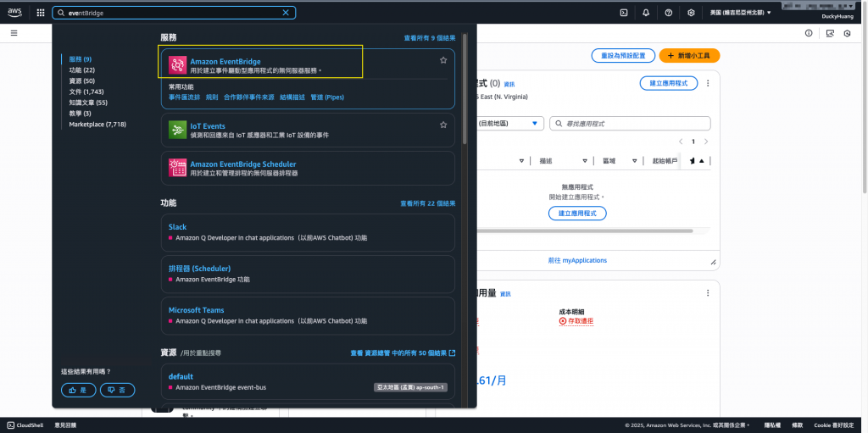Open Microsoft Teams feature result
Viewport: 868px width, 433px height.
click(x=197, y=310)
